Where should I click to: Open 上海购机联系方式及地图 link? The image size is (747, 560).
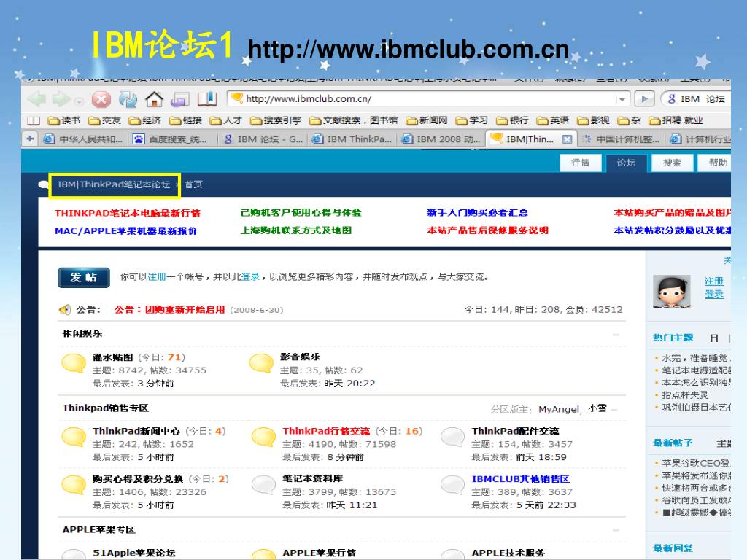(296, 230)
